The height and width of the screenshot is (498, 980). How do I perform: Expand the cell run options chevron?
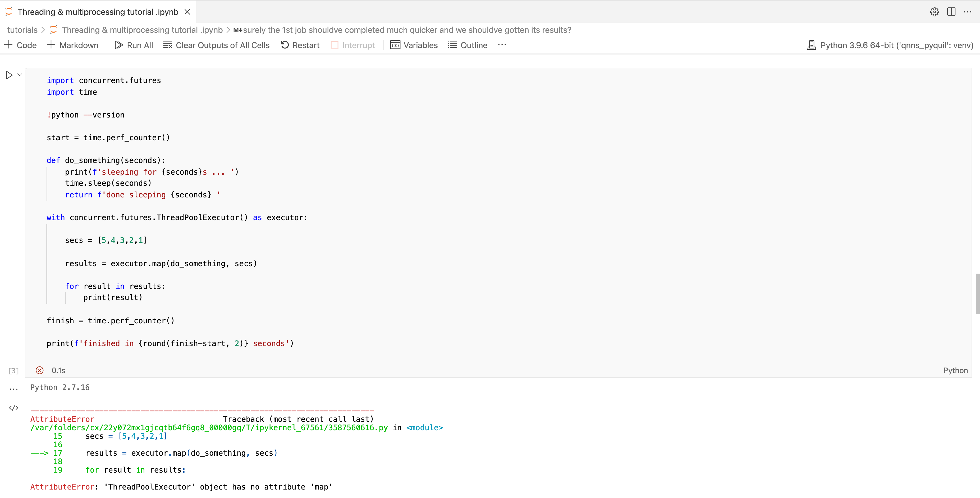point(20,75)
